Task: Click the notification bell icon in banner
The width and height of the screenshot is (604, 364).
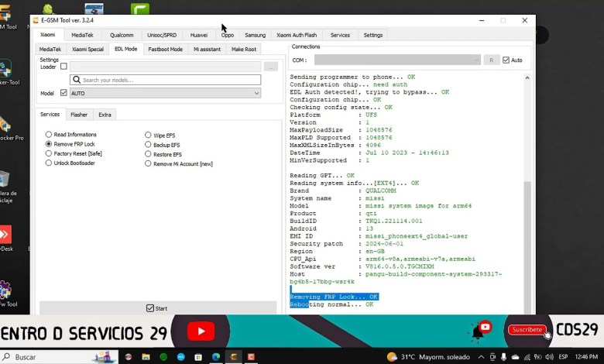Action: [480, 331]
